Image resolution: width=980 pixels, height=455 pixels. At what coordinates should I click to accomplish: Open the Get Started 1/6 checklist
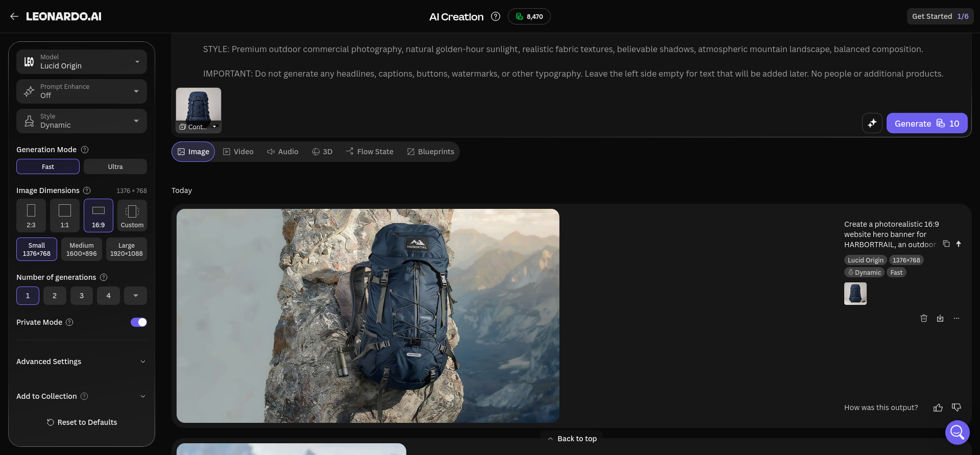[940, 16]
